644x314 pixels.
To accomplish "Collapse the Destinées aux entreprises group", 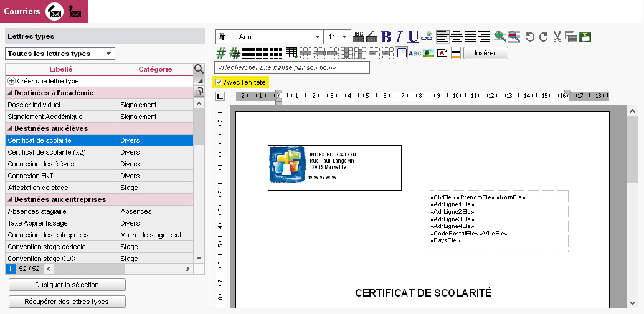I will tap(11, 199).
